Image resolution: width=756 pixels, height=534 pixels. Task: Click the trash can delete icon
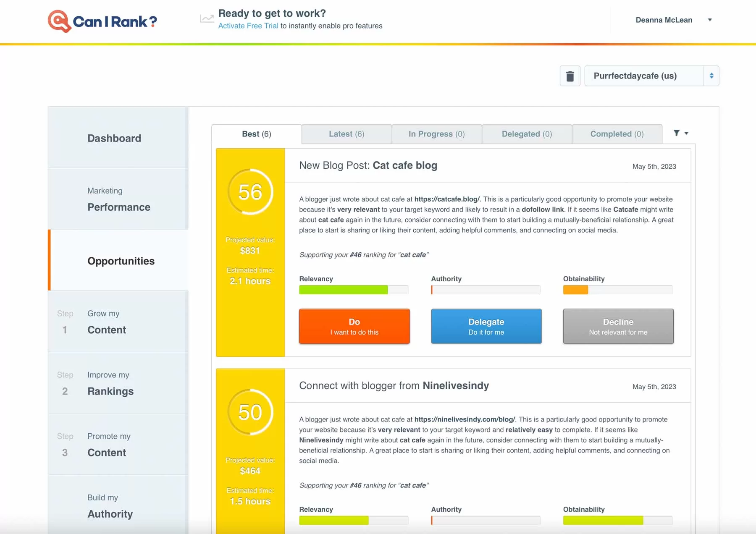[x=570, y=76]
